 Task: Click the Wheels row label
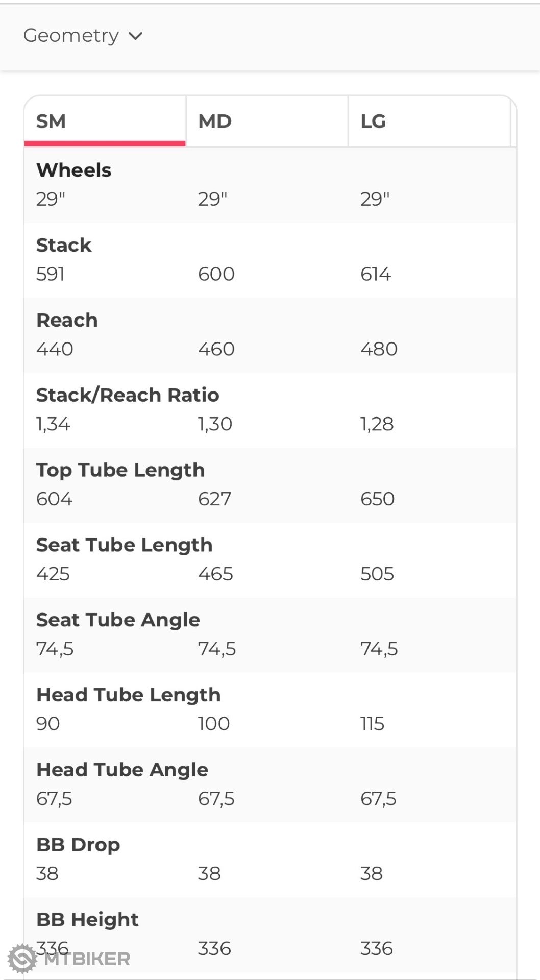click(x=73, y=170)
